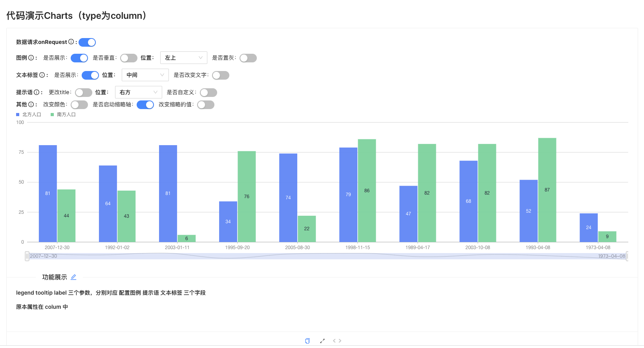The image size is (644, 348).
Task: Click the 1998-11-15 green bar labeled 86
Action: coord(367,191)
